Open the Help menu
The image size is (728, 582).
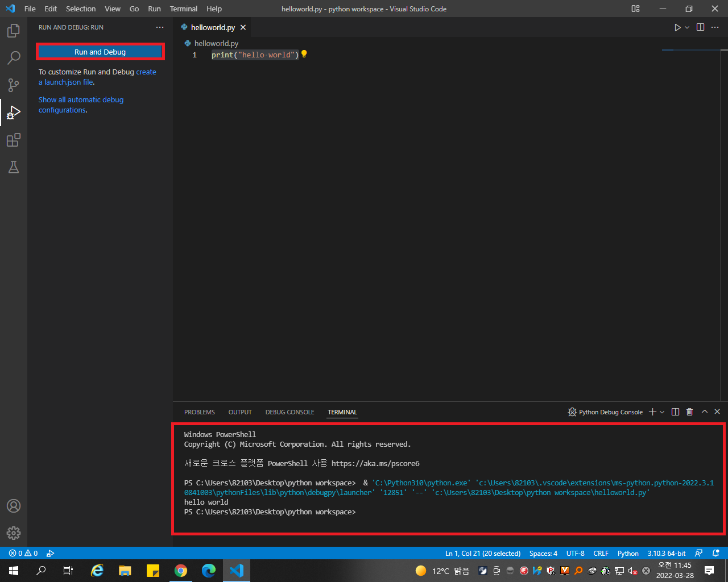pyautogui.click(x=214, y=9)
